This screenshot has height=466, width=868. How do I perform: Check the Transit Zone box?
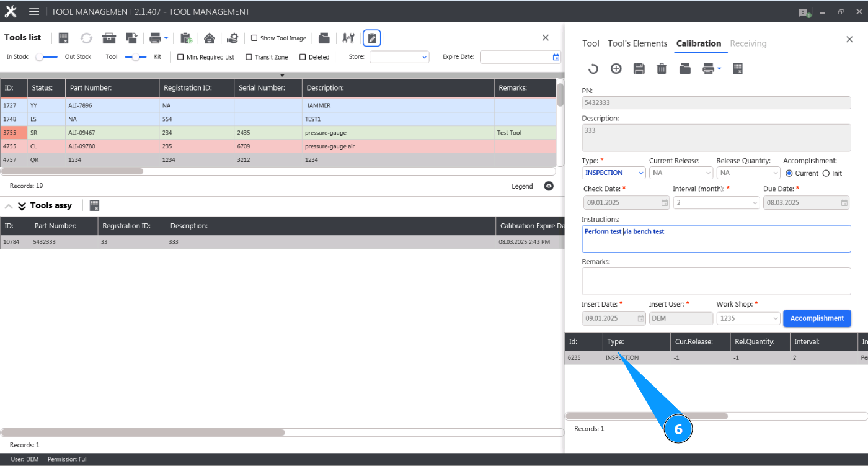249,57
